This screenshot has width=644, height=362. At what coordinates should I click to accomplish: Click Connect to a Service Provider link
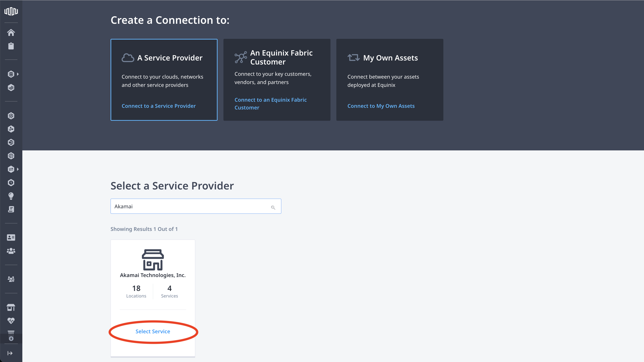click(x=159, y=106)
